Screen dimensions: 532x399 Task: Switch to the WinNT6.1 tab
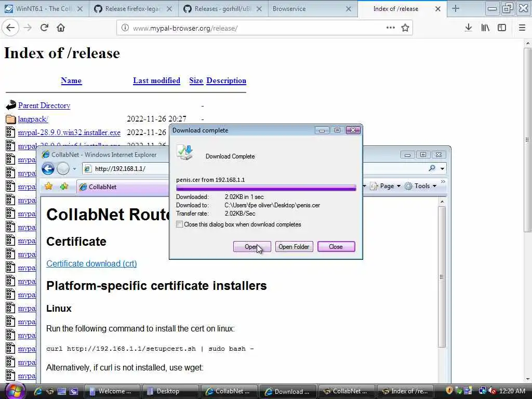point(45,9)
